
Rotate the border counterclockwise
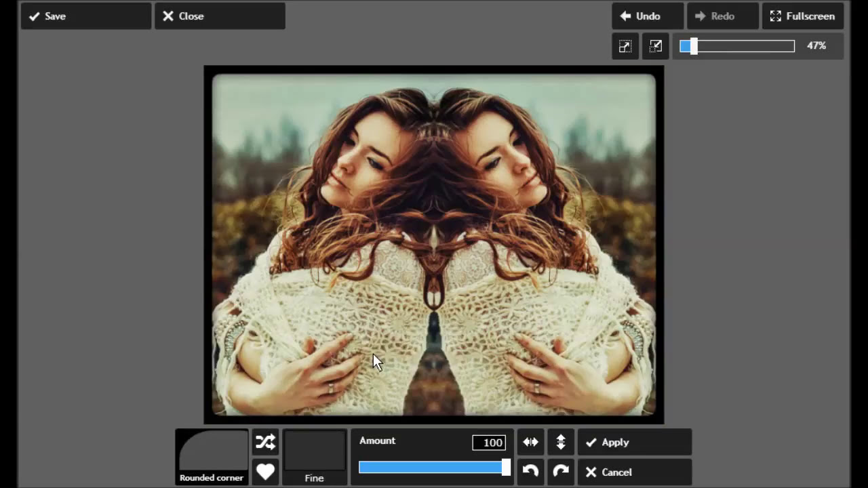click(530, 472)
